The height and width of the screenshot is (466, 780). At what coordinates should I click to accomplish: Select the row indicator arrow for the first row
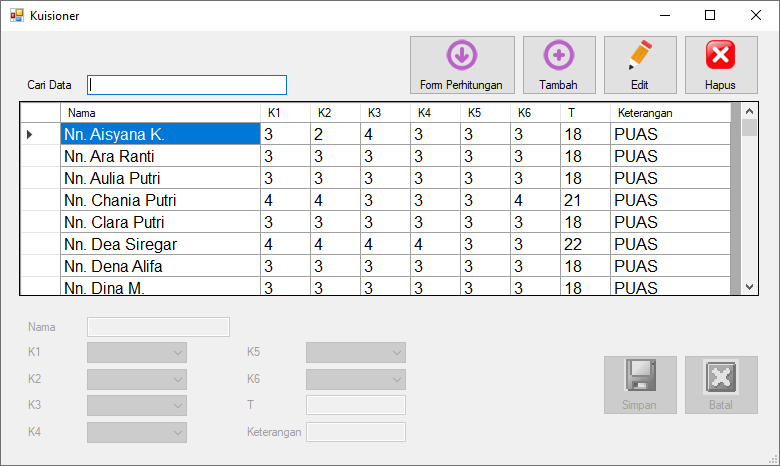[x=30, y=134]
